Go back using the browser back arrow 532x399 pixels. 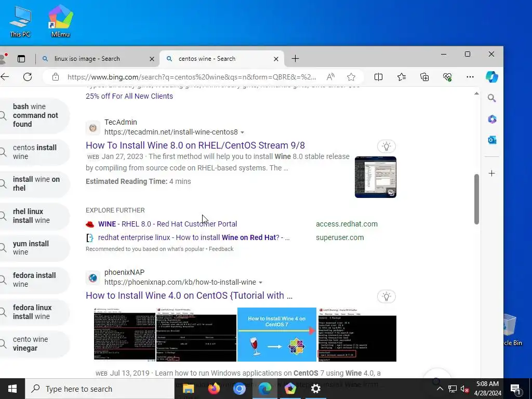pos(5,77)
